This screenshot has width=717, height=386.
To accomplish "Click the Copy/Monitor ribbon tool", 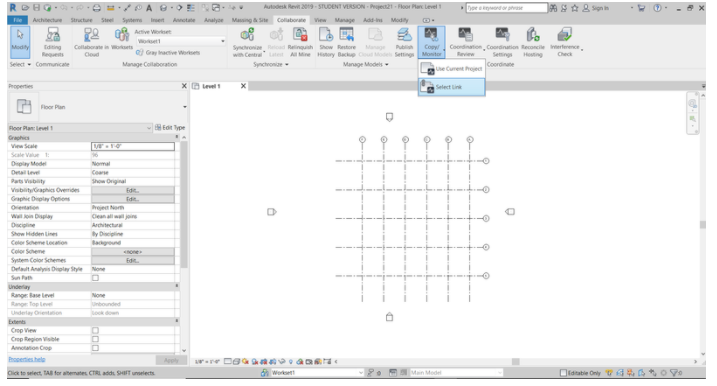I will [x=431, y=42].
